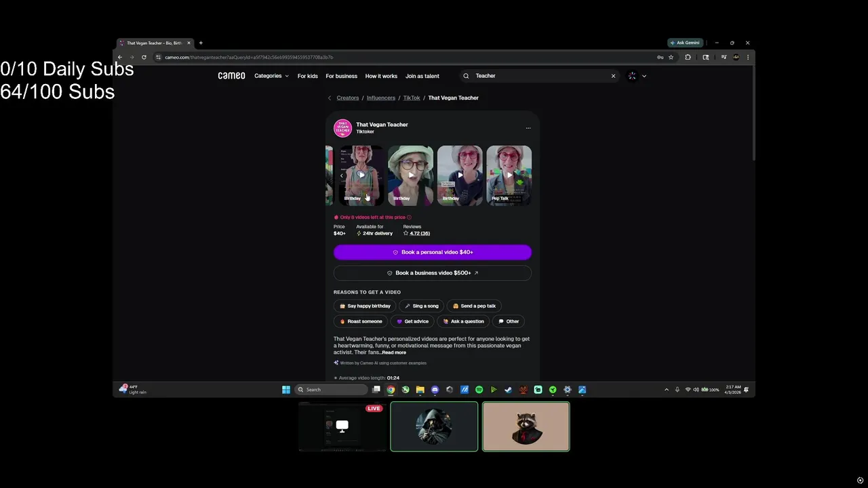Select Sing a song reason

421,306
